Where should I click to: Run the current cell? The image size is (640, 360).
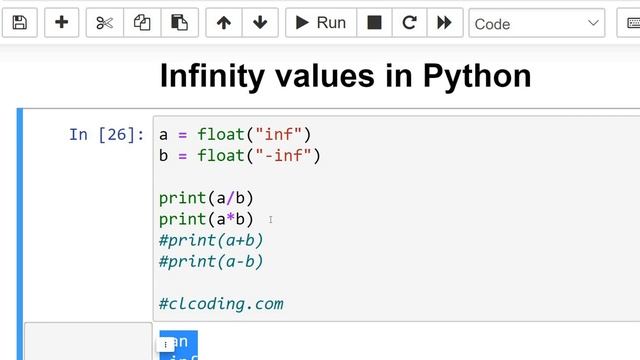pyautogui.click(x=321, y=22)
